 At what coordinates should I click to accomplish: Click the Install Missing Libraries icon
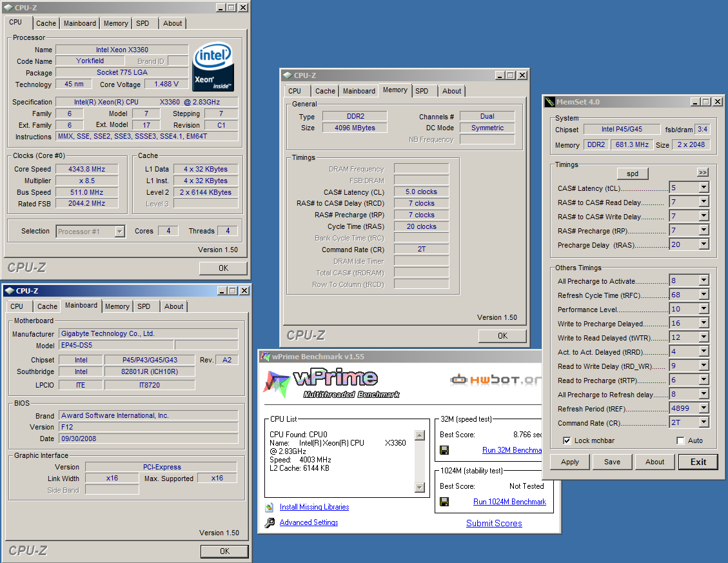click(x=270, y=508)
